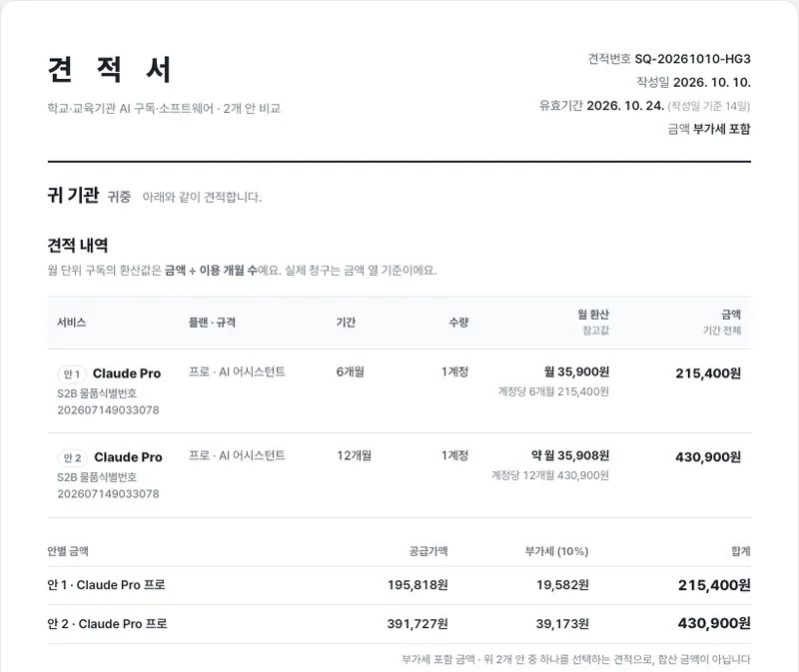Click the 견적서 document title
Screen dimensions: 799x672
coord(109,69)
